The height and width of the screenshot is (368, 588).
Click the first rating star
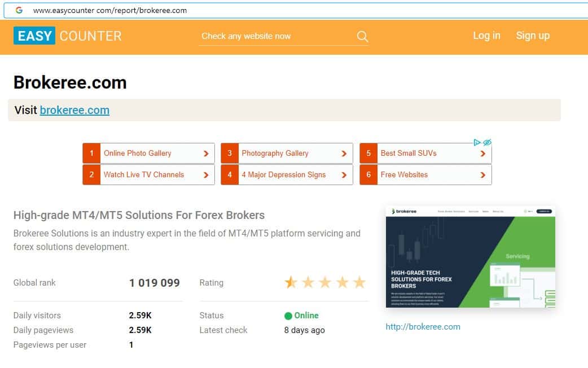click(x=291, y=282)
